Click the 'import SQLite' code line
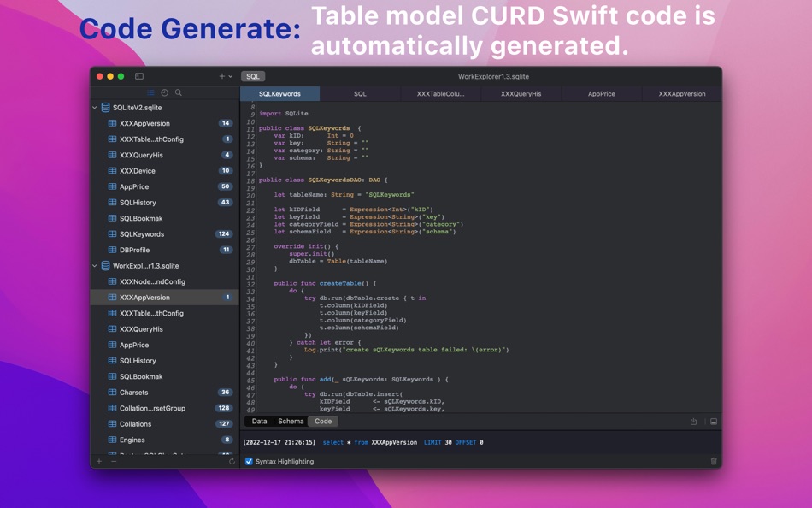 (x=283, y=114)
